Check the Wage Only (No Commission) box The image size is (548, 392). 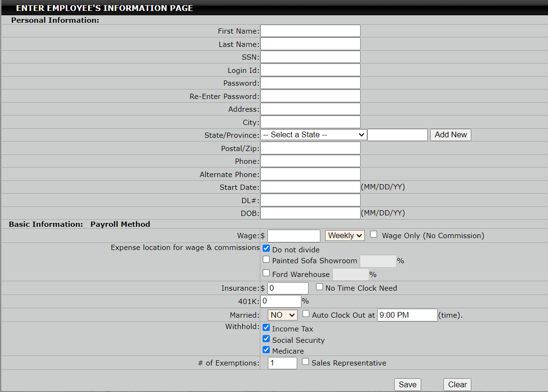pyautogui.click(x=373, y=234)
